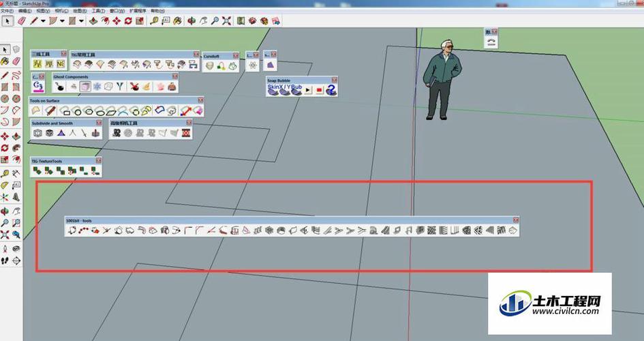Stop the Soap Bubble process
Viewport: 644px width, 341px height.
pyautogui.click(x=320, y=90)
